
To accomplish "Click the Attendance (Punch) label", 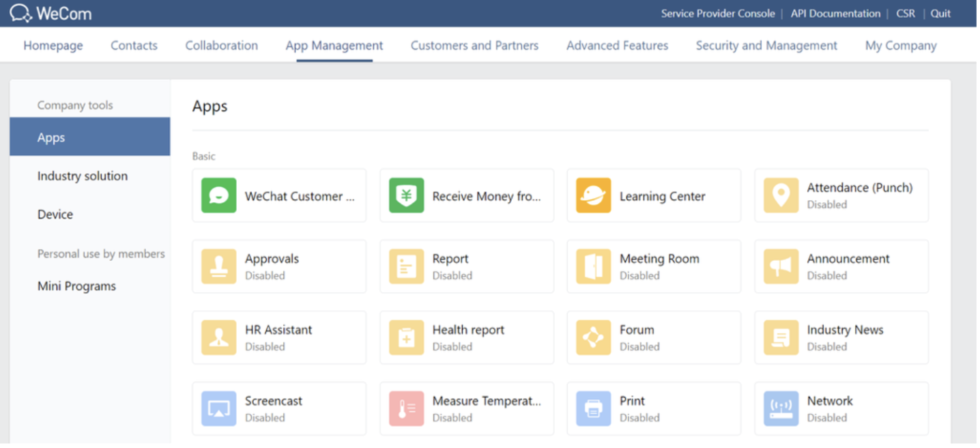I will pos(860,188).
